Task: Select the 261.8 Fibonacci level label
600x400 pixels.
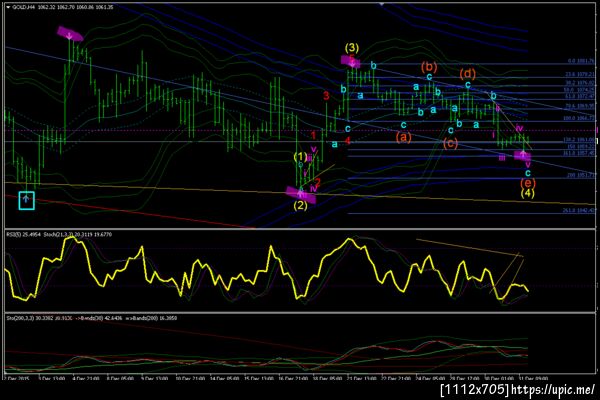Action: 579,210
